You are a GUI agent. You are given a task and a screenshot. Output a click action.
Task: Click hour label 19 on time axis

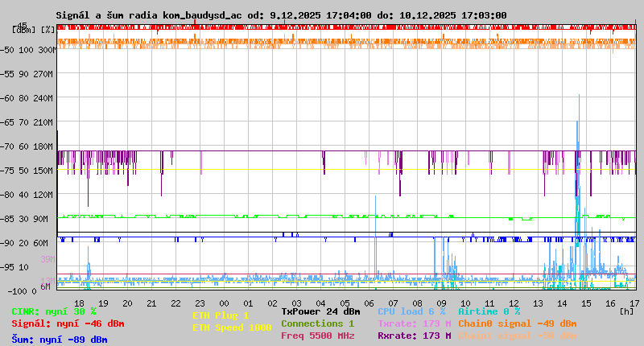[x=104, y=303]
